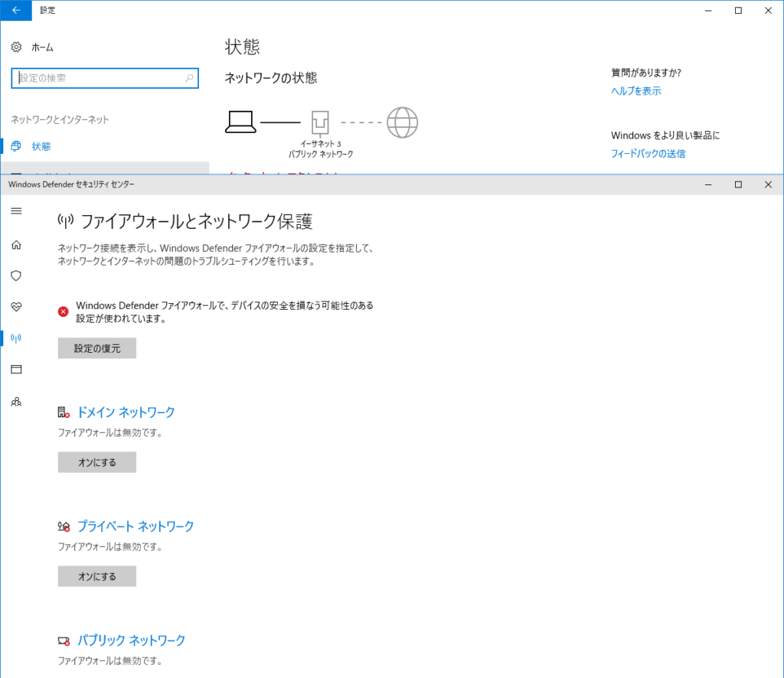Click the ホーム gear icon in Settings

16,47
